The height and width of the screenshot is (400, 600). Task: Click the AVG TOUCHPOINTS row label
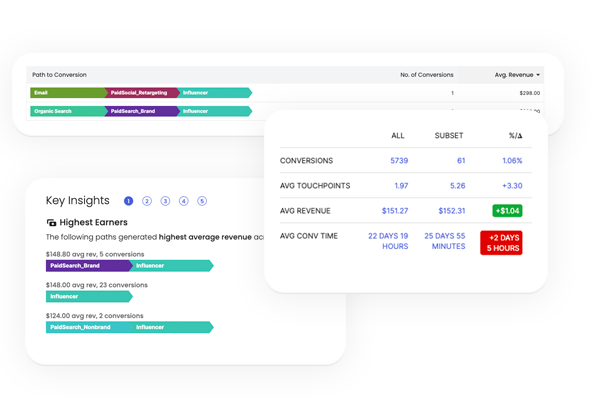(x=315, y=186)
